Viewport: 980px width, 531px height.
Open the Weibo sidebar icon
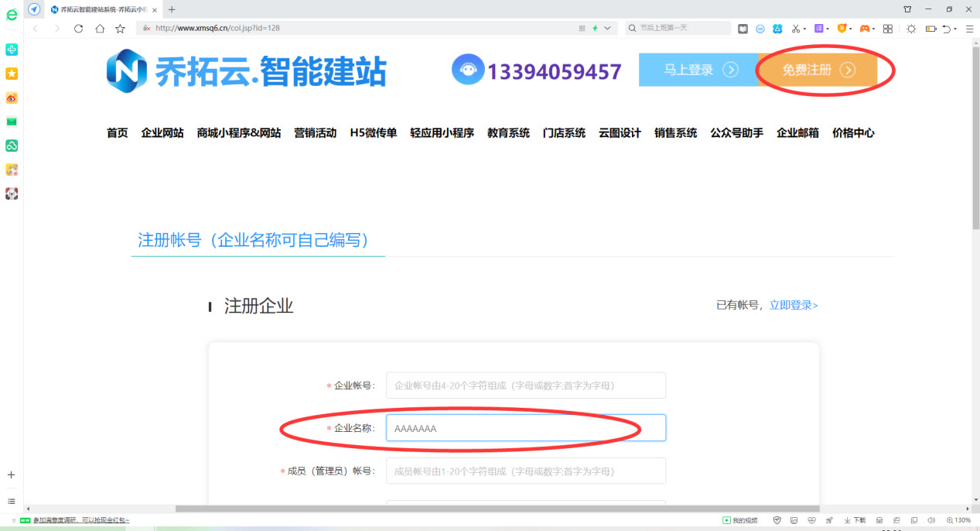pyautogui.click(x=11, y=98)
